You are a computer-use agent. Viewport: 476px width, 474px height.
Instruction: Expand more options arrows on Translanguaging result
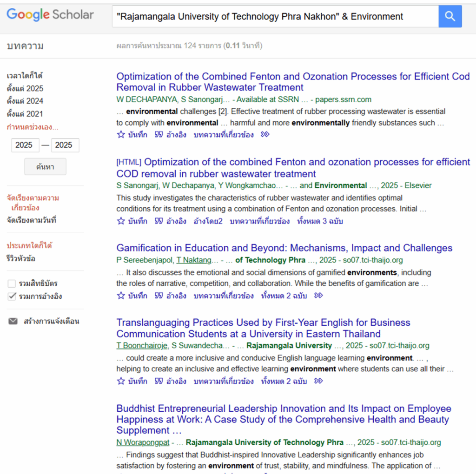coord(318,381)
